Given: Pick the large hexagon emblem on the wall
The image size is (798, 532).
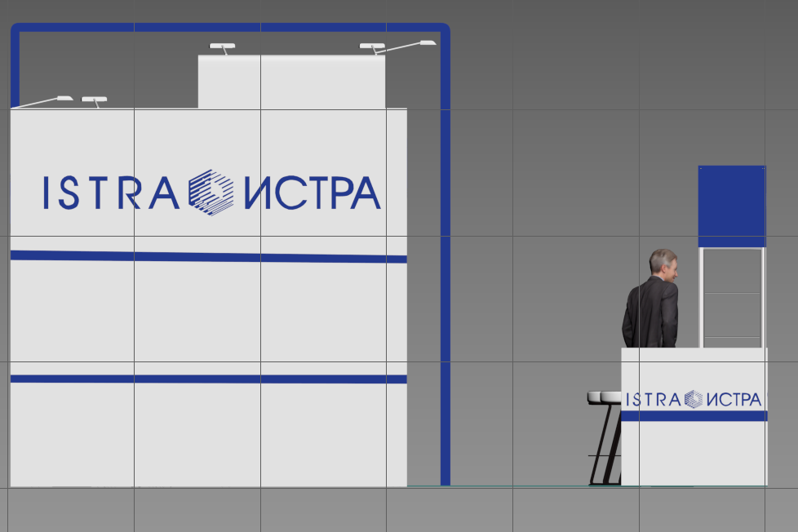Looking at the screenshot, I should (211, 193).
